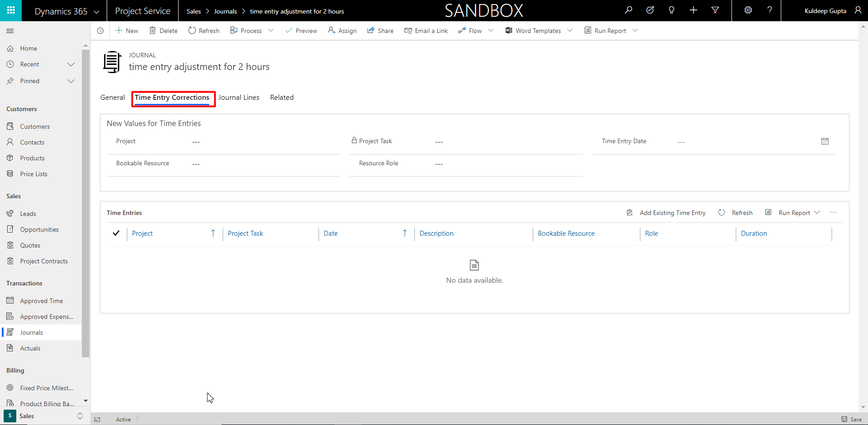The height and width of the screenshot is (425, 868).
Task: Open the Time Entry Date calendar picker
Action: tap(825, 141)
